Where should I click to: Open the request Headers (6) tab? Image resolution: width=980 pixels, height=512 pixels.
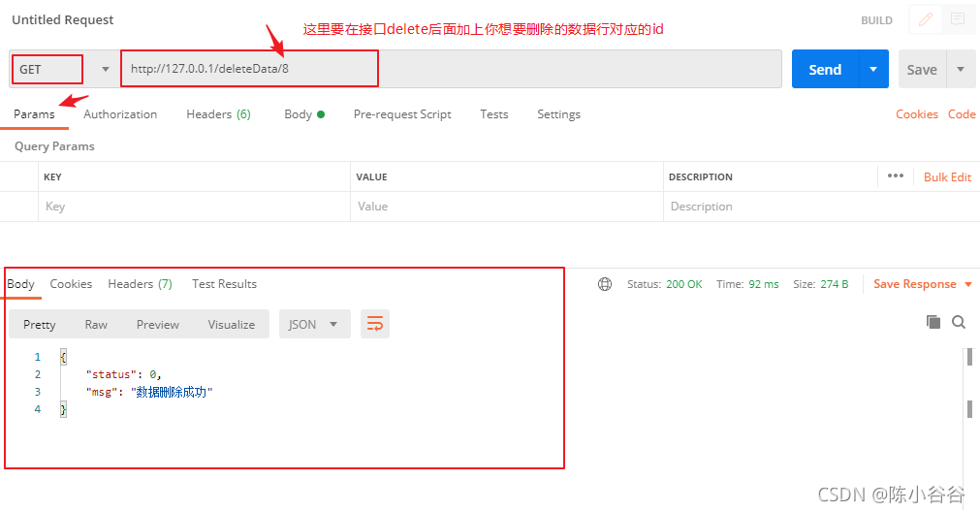coord(218,114)
